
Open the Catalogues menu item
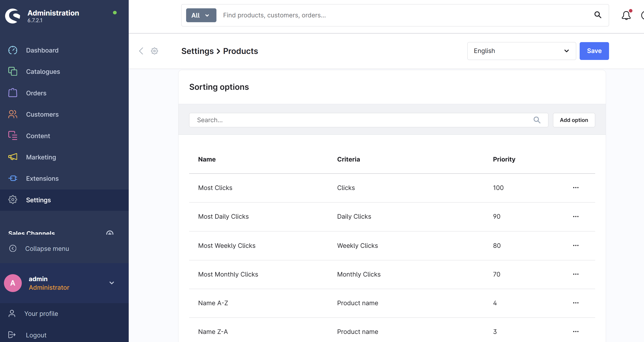tap(43, 72)
